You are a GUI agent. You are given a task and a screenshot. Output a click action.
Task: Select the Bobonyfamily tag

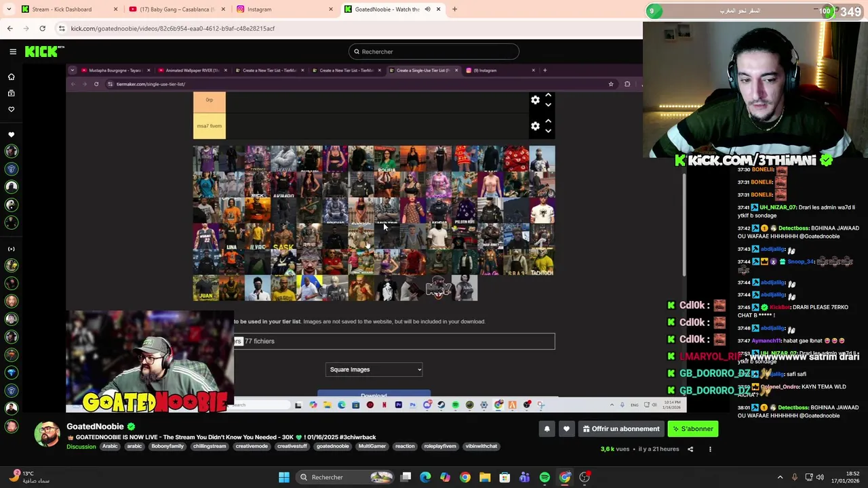(x=167, y=447)
